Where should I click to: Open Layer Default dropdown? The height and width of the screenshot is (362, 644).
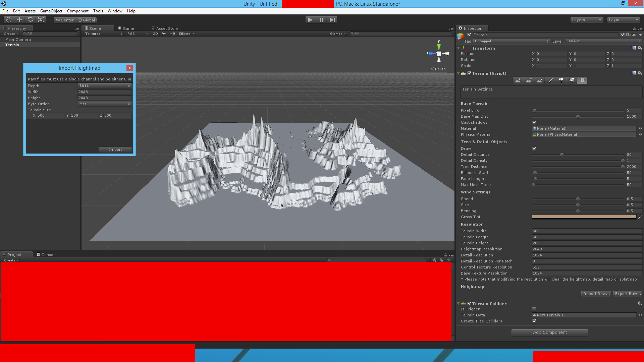click(x=604, y=41)
